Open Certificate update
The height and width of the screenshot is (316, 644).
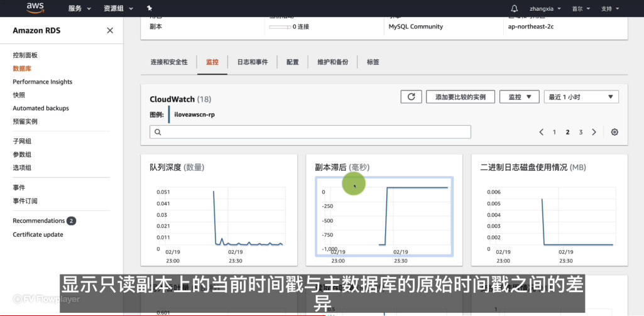(38, 234)
